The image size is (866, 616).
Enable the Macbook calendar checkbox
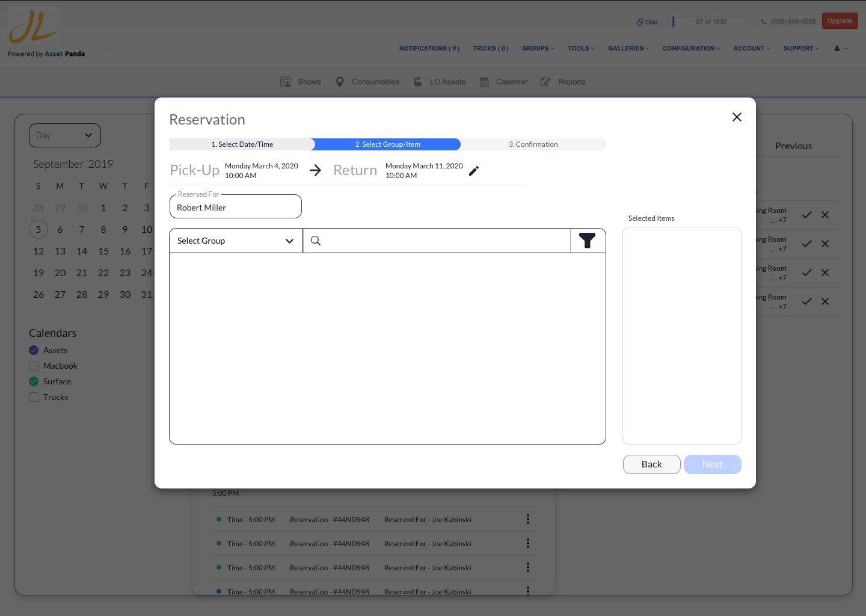point(34,366)
